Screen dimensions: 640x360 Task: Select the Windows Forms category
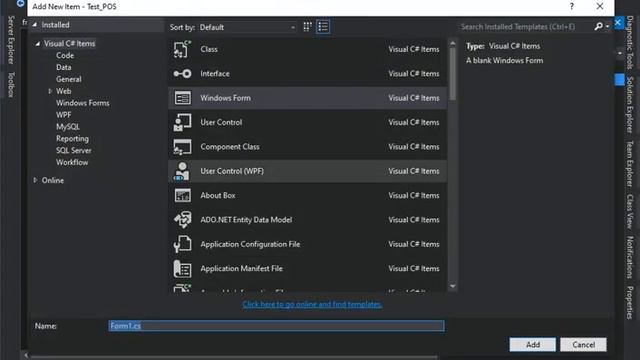82,103
